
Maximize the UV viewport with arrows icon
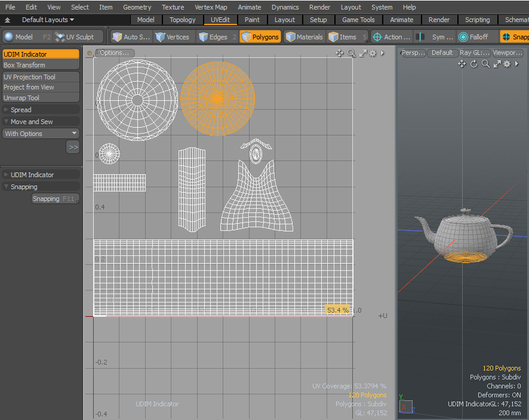[x=362, y=53]
